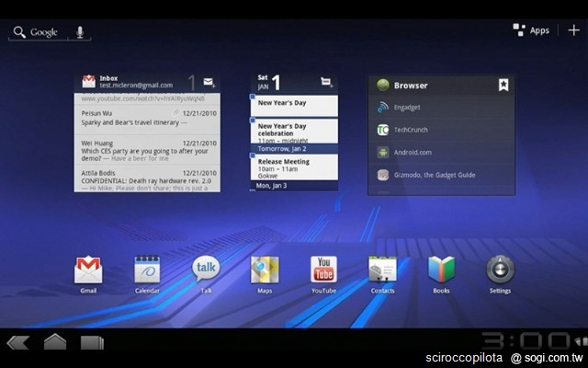Open the recent apps button
The width and height of the screenshot is (588, 368).
92,342
